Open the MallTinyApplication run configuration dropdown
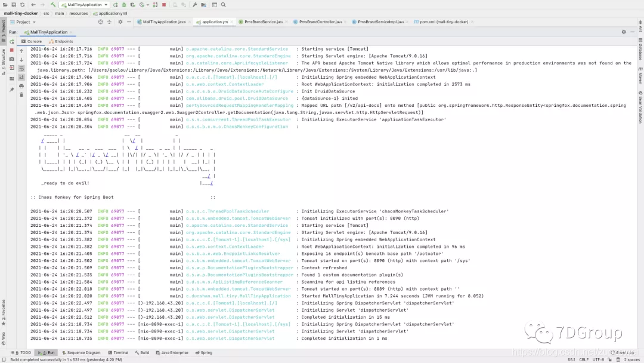Screen dimensions: 644x363 [85, 5]
